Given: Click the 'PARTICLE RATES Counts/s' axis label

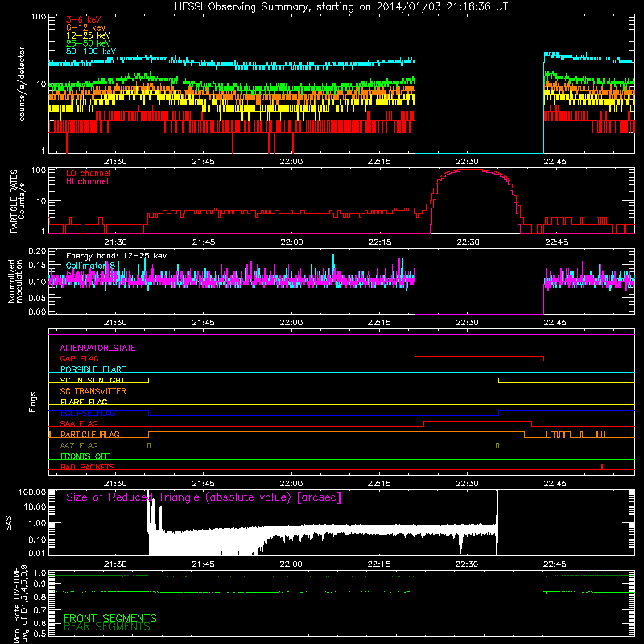Looking at the screenshot, I should (x=17, y=200).
